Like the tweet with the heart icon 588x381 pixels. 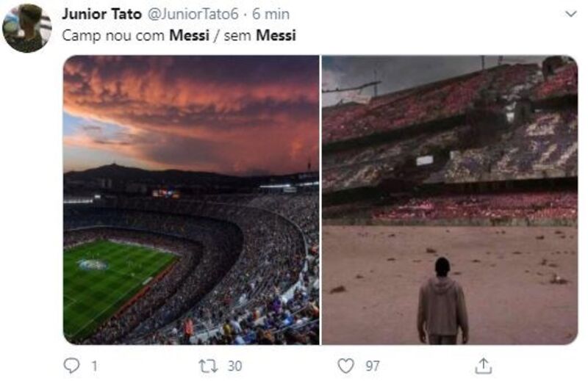[345, 366]
